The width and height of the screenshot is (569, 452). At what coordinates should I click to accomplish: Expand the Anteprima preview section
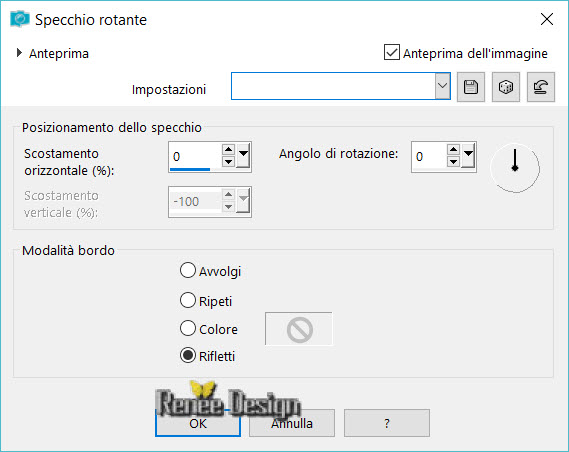pos(19,53)
